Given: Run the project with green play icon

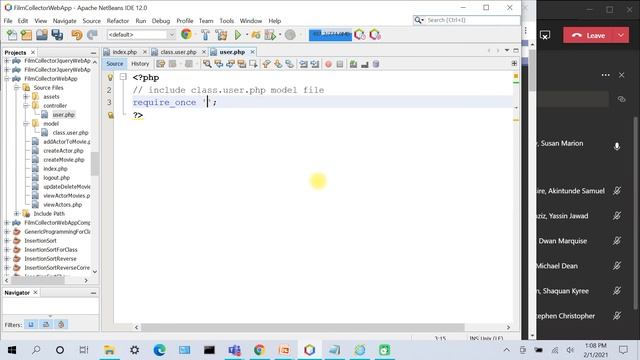Looking at the screenshot, I should (x=238, y=35).
